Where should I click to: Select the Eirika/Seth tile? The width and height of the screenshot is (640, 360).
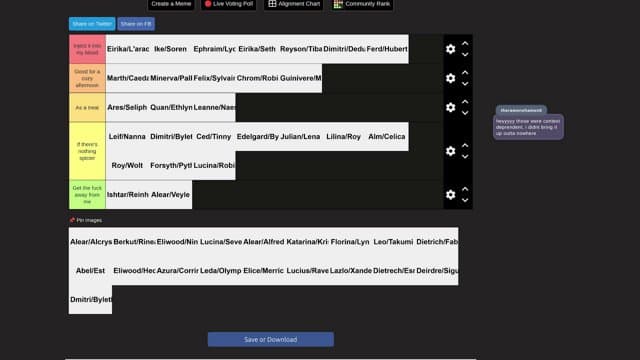click(257, 49)
